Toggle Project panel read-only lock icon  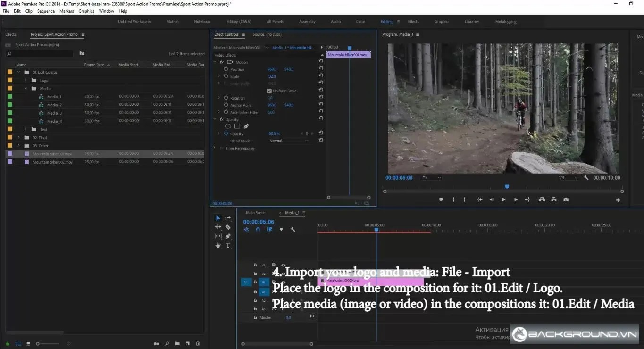[x=8, y=343]
